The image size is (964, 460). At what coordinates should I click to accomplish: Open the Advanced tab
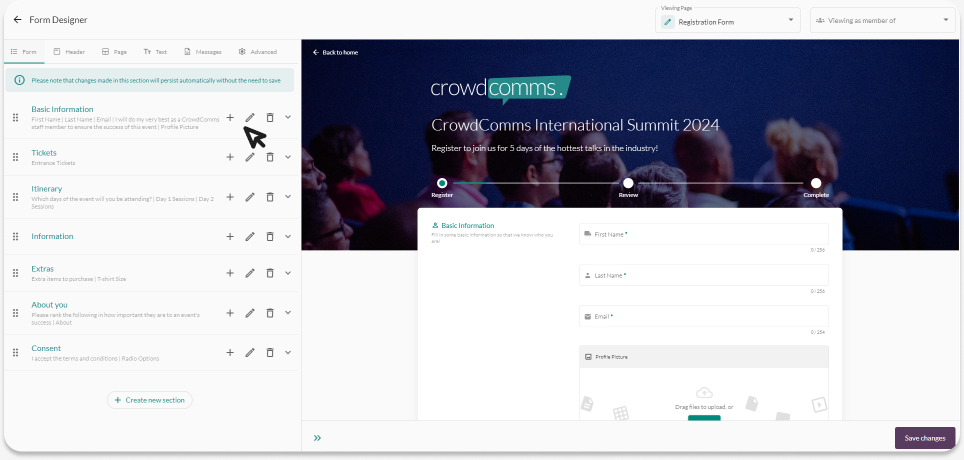[257, 51]
